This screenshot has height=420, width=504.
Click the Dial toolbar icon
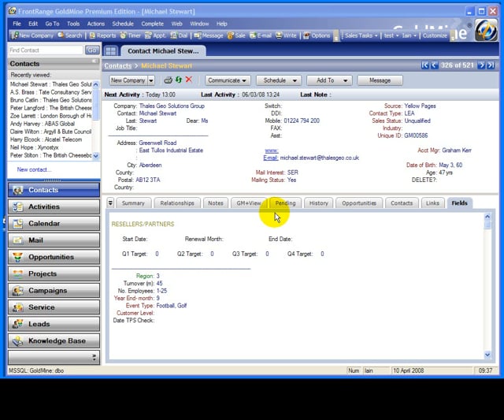click(x=179, y=35)
